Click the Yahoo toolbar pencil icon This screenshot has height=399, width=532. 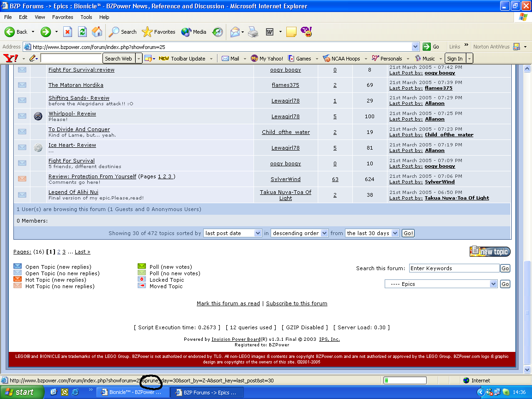(x=33, y=58)
